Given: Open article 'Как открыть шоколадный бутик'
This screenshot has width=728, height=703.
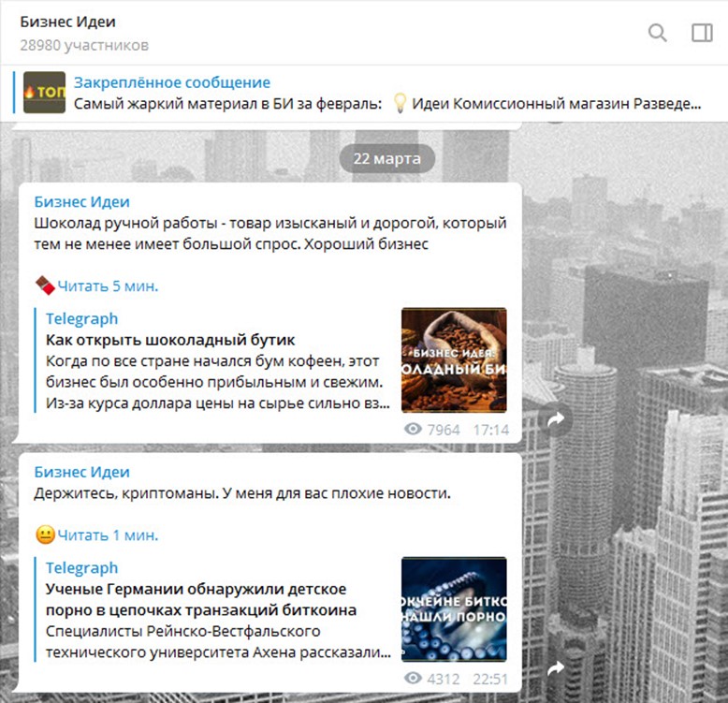Looking at the screenshot, I should tap(170, 340).
